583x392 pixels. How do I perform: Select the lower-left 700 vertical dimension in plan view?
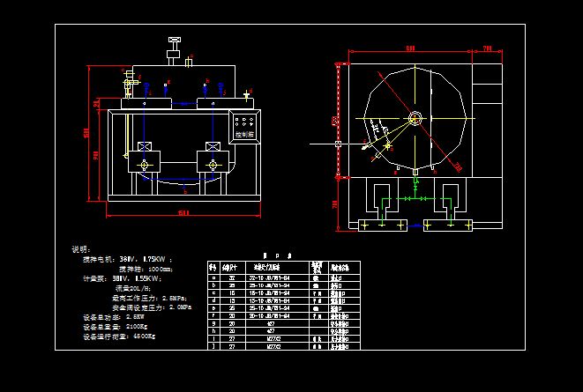pyautogui.click(x=335, y=204)
